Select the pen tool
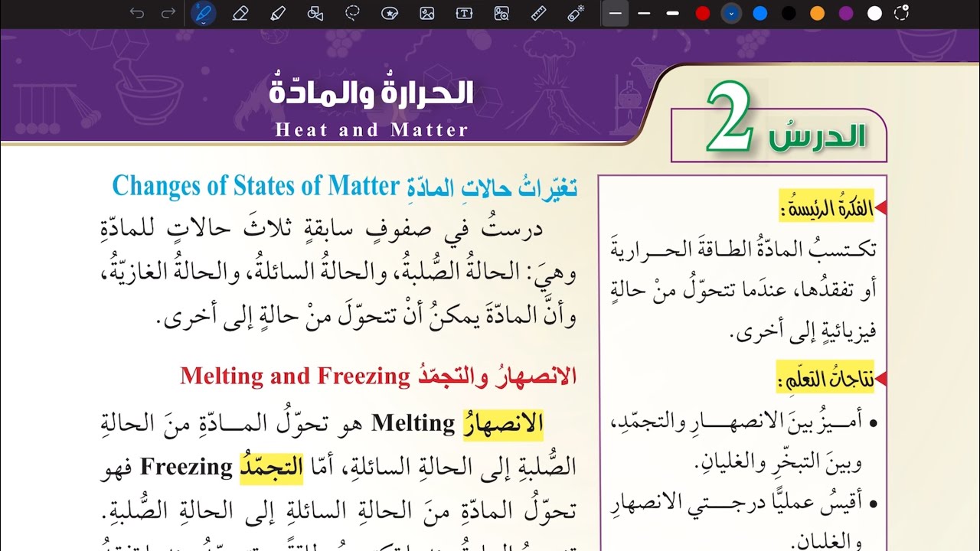 coord(203,13)
